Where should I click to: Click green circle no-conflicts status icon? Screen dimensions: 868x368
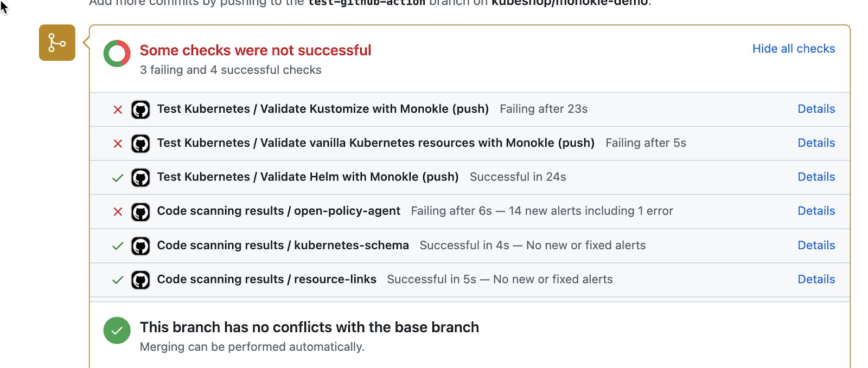117,330
